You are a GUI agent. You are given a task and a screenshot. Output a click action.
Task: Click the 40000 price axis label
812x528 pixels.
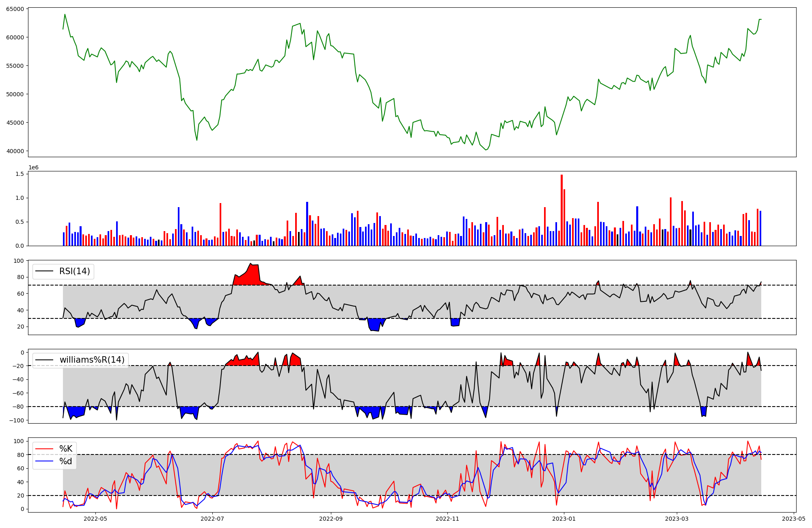pyautogui.click(x=15, y=151)
